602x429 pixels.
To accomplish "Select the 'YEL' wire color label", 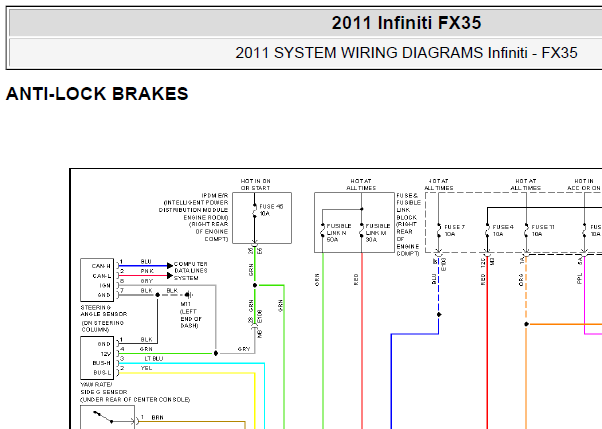I will click(x=146, y=368).
